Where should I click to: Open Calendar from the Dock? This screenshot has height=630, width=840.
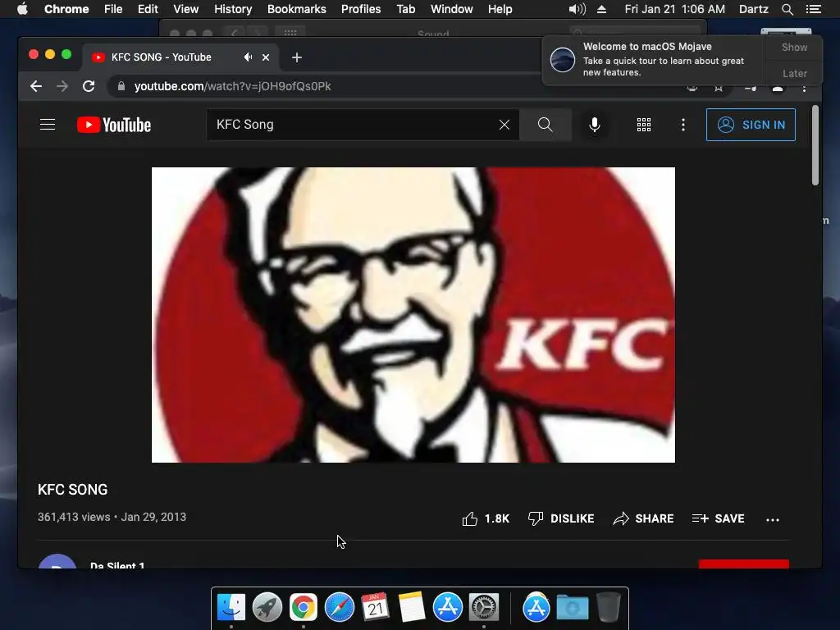click(376, 607)
